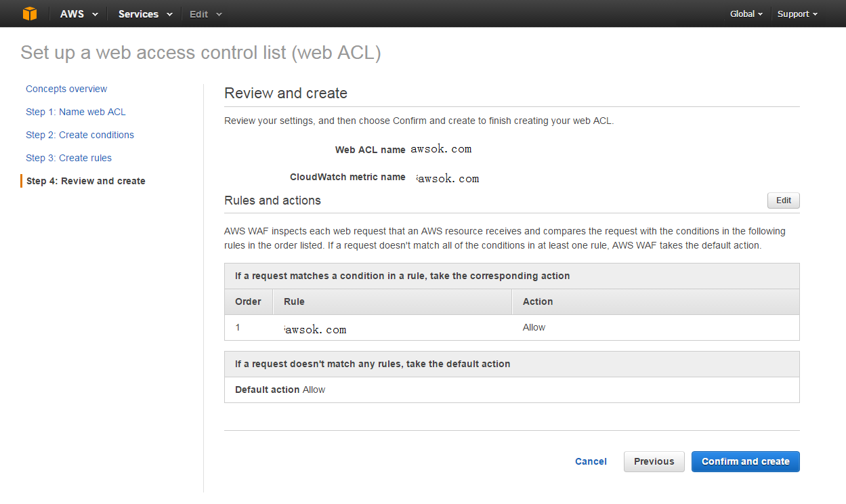Go to Concepts overview

click(66, 89)
